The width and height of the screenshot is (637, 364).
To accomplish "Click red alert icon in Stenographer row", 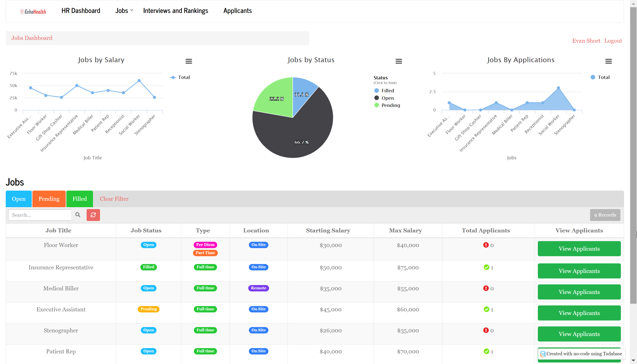I will 486,330.
